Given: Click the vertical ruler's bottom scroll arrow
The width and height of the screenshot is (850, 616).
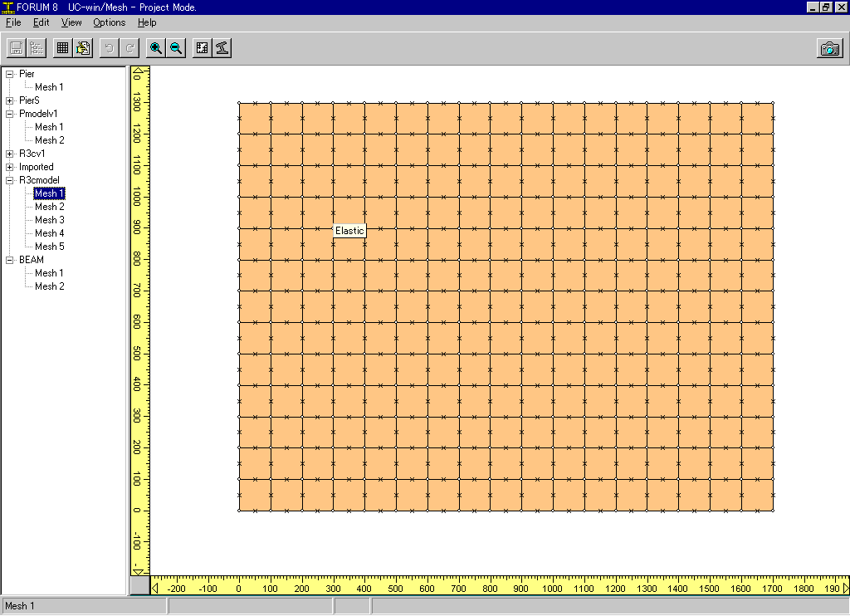Looking at the screenshot, I should [x=139, y=571].
